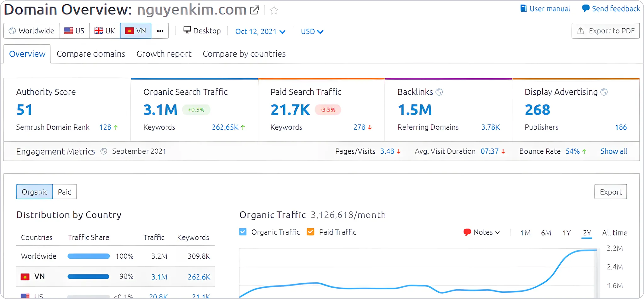Viewport: 644px width, 299px height.
Task: Open the Growth report tab
Action: [x=164, y=54]
